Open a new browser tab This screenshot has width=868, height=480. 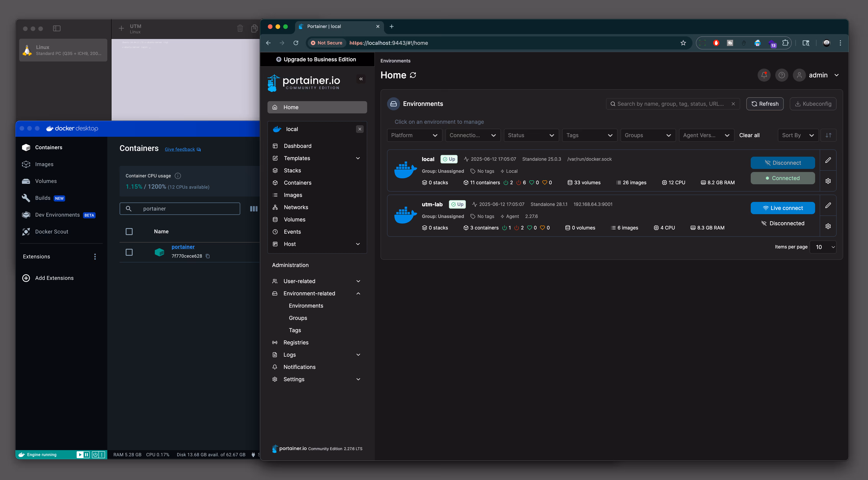[391, 27]
